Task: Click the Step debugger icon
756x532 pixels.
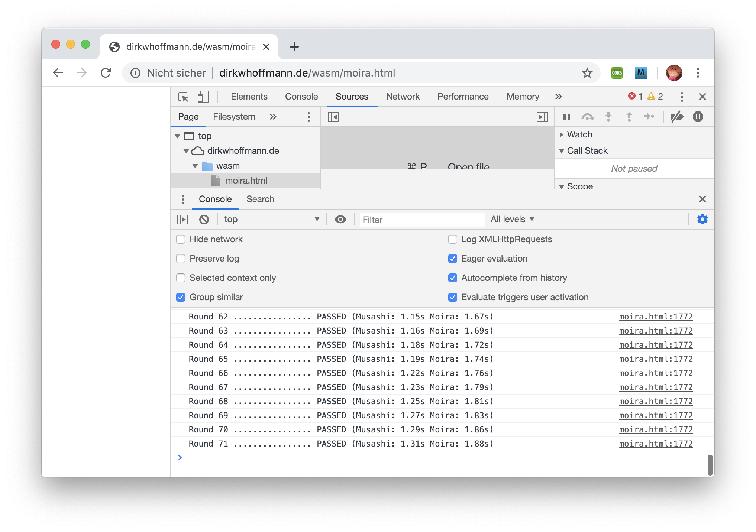Action: pos(649,117)
